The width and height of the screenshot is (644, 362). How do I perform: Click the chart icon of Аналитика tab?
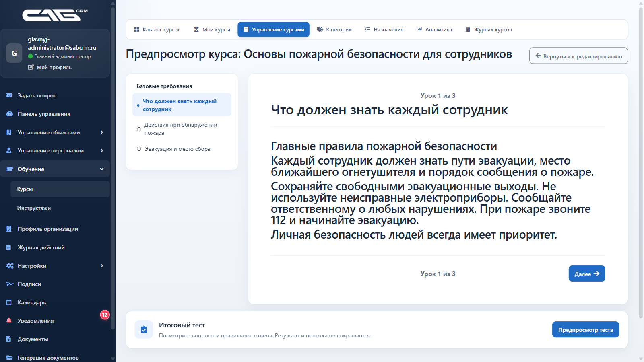pyautogui.click(x=419, y=29)
